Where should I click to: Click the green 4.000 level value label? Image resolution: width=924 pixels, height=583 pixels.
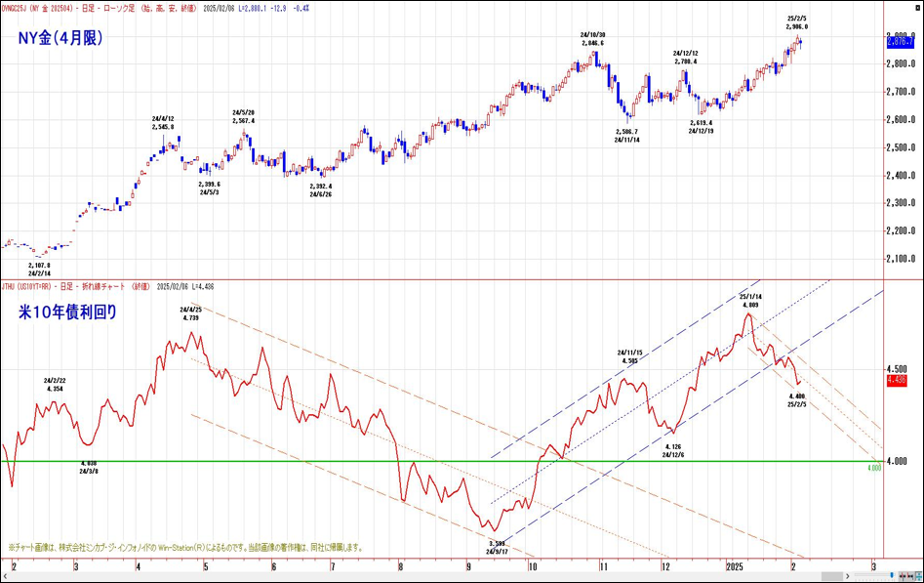tap(873, 468)
